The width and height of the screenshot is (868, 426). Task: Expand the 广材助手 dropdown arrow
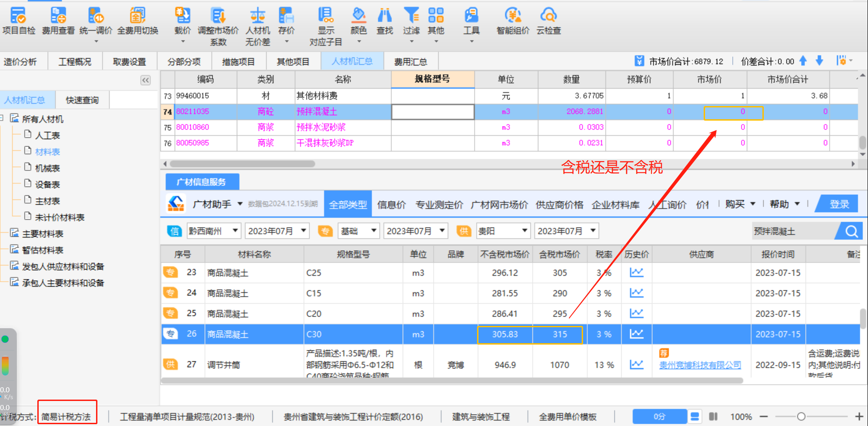click(240, 204)
